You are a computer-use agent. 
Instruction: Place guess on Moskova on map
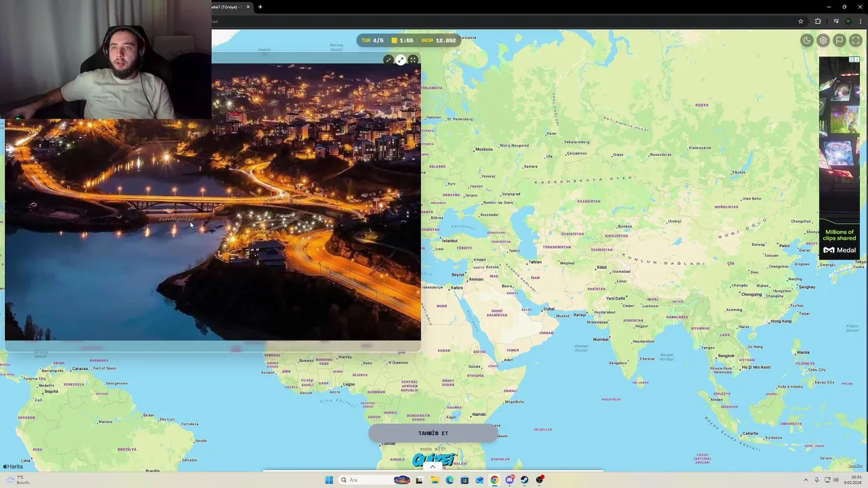click(x=484, y=149)
